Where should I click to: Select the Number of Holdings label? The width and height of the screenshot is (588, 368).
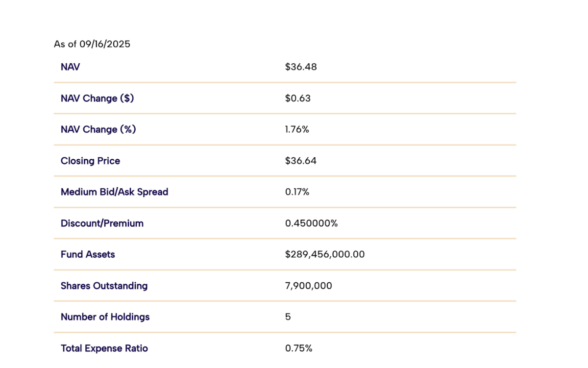[105, 317]
